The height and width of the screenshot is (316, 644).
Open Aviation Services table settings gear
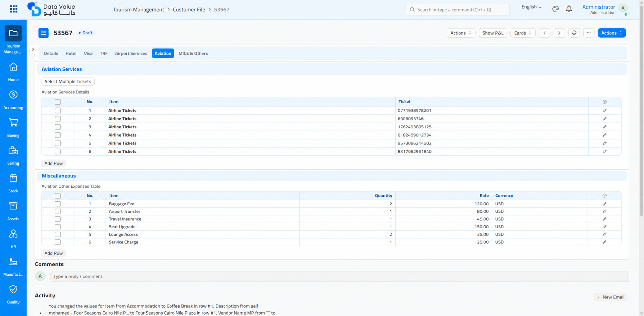605,102
